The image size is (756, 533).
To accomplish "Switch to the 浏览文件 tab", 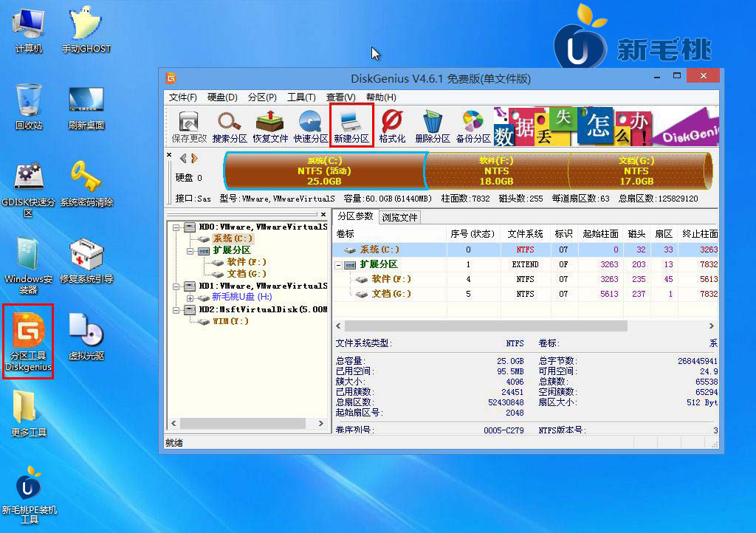I will tap(399, 217).
